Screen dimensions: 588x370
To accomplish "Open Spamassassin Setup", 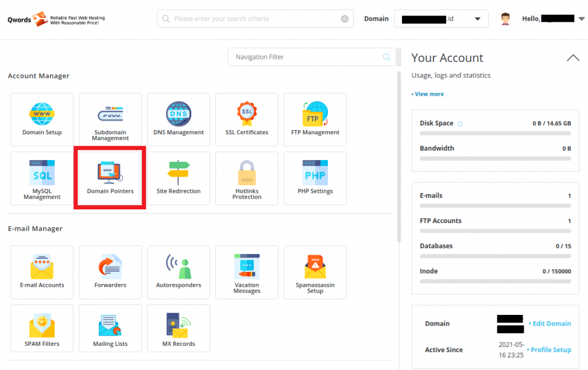I will (315, 272).
